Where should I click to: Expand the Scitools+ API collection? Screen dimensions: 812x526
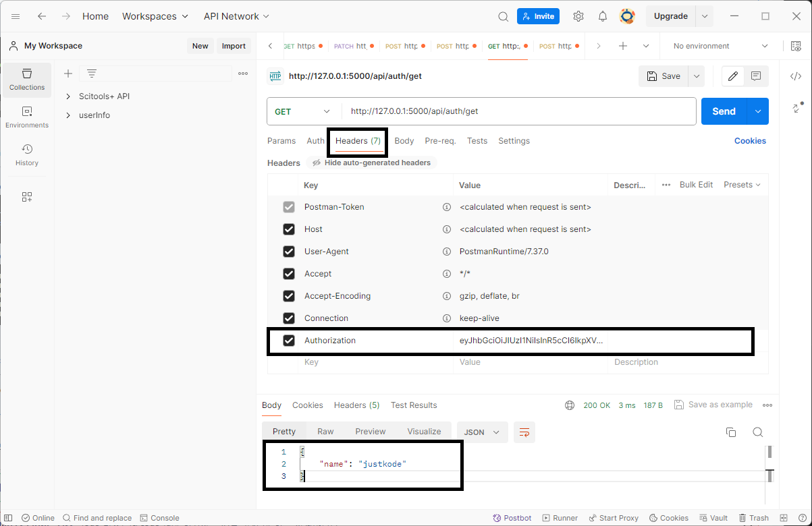point(68,96)
